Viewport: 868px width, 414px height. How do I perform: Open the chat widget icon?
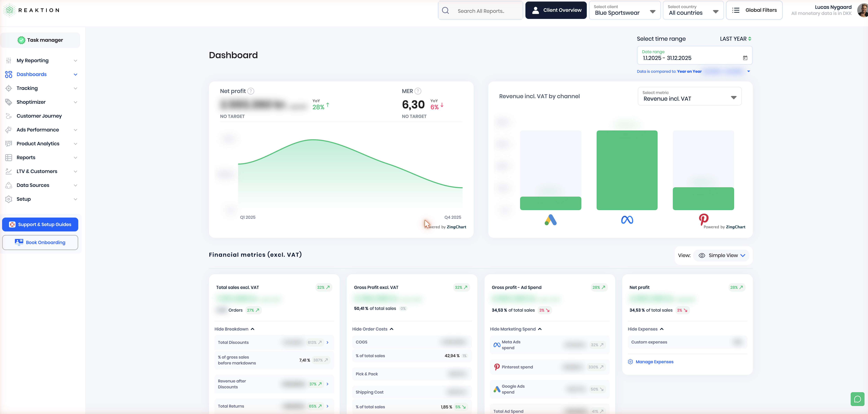pyautogui.click(x=857, y=399)
